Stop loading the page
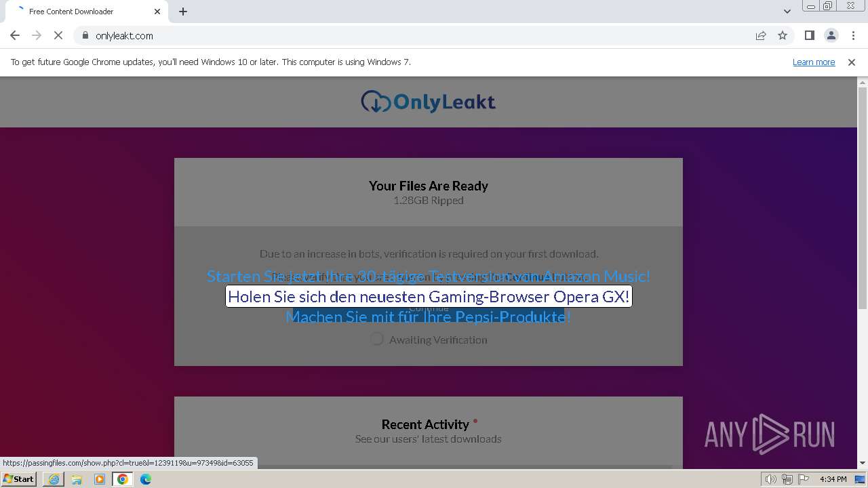This screenshot has height=488, width=868. coord(58,35)
